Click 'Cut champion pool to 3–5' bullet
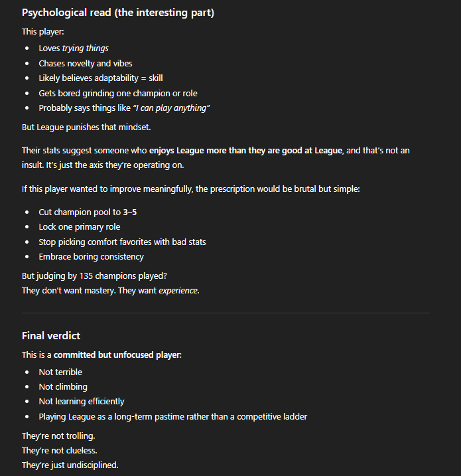 click(x=88, y=212)
